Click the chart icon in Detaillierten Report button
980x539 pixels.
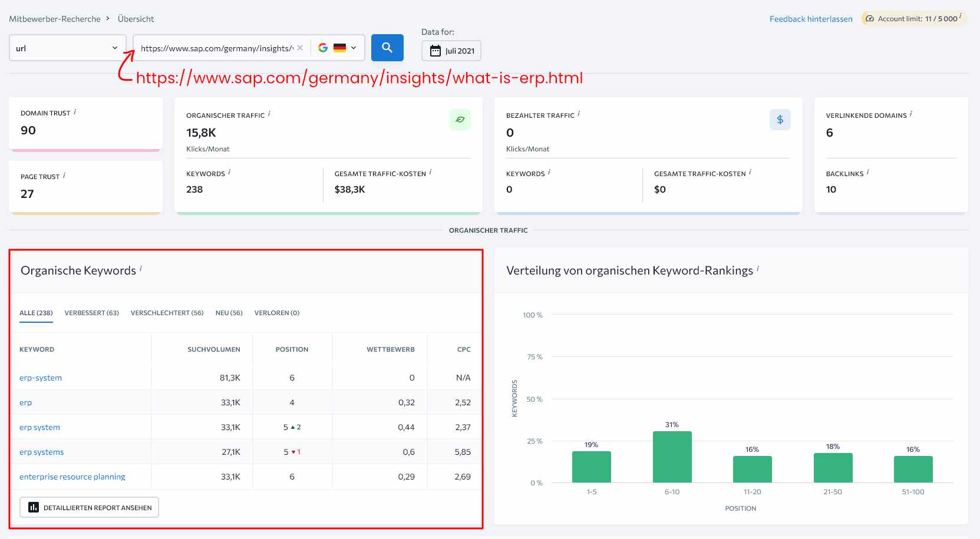click(34, 507)
